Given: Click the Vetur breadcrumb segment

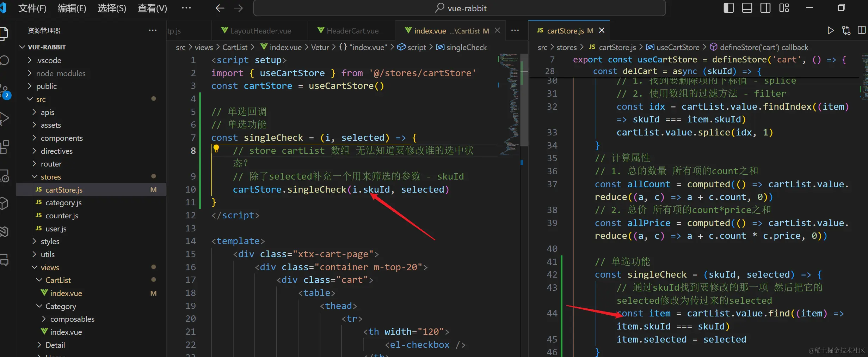Looking at the screenshot, I should click(x=320, y=47).
